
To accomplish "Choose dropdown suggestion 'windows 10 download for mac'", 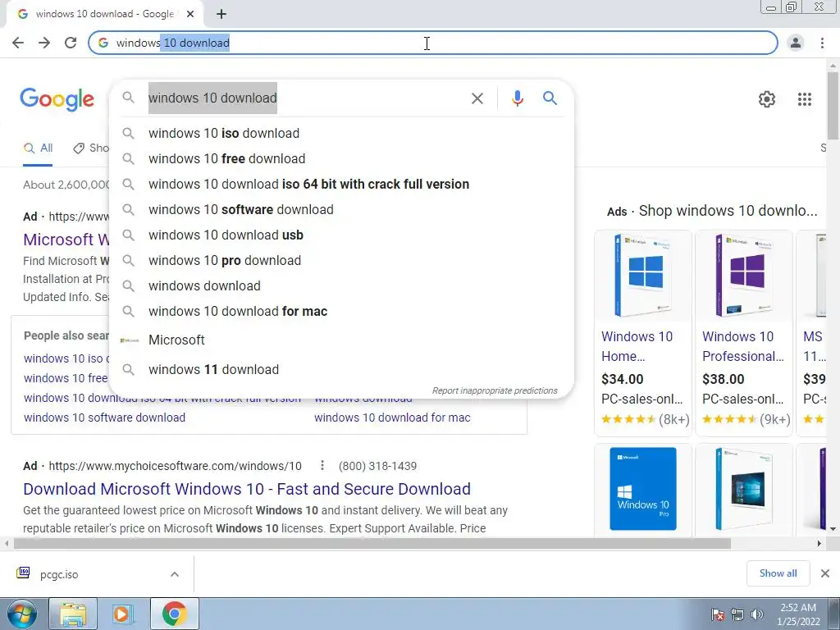I will coord(341,311).
